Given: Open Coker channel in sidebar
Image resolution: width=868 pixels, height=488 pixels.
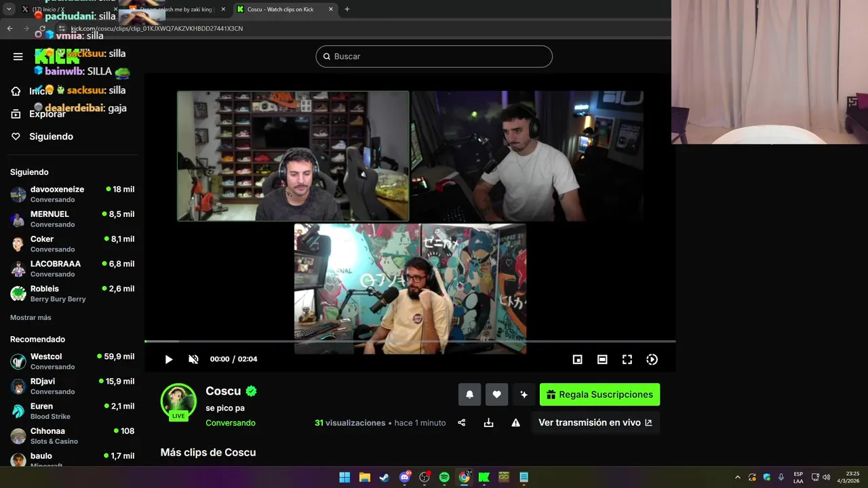Looking at the screenshot, I should pos(72,243).
